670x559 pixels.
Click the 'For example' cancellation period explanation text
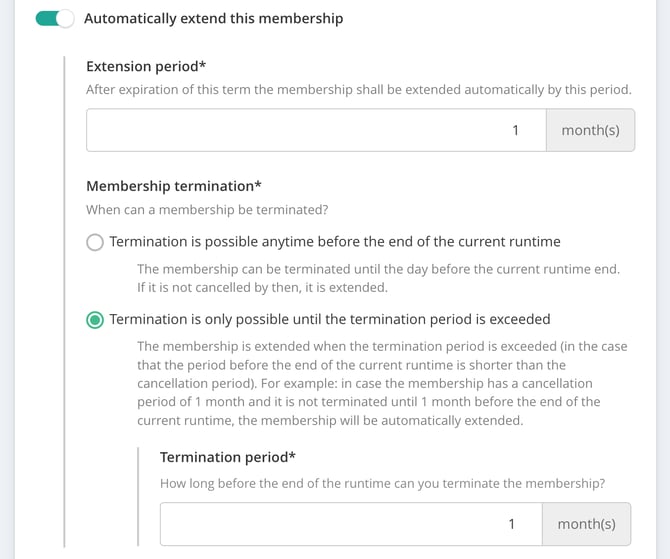382,383
